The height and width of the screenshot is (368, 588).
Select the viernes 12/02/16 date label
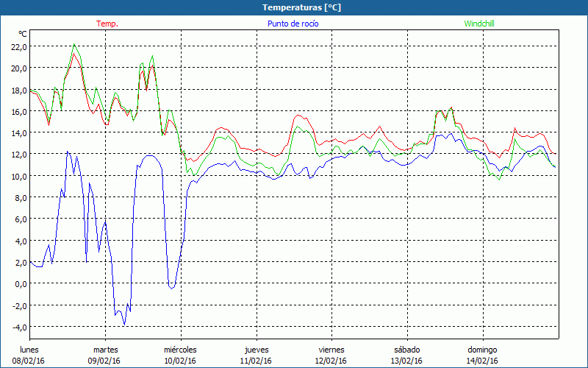pos(331,355)
